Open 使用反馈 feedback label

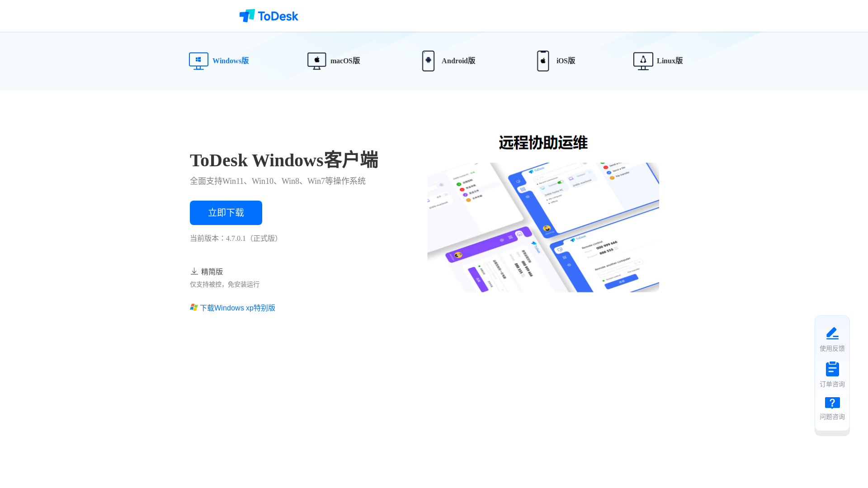click(832, 348)
